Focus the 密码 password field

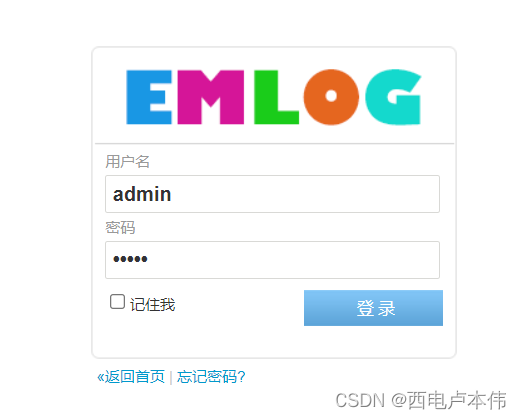(272, 260)
